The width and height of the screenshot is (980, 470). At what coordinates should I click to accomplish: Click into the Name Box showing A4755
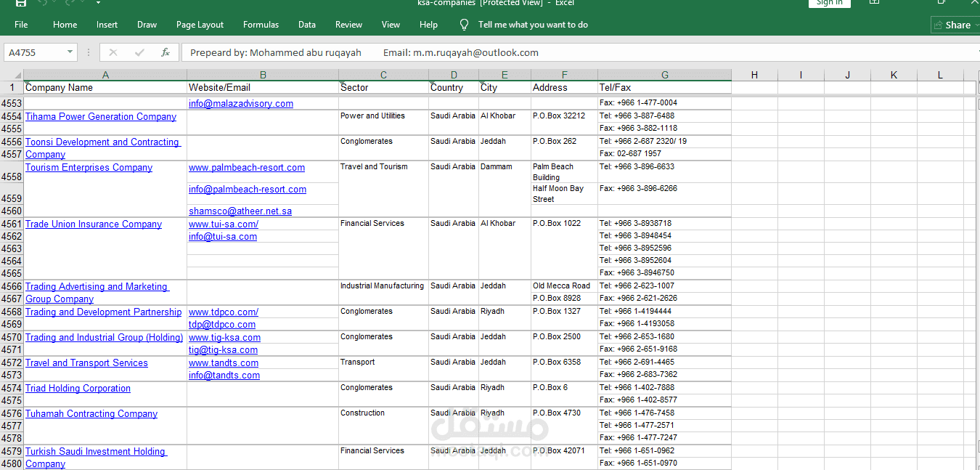[x=35, y=52]
